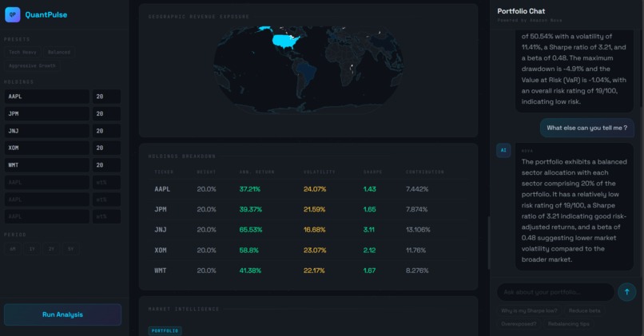Edit the weight field next to XOM holding
644x336 pixels.
click(106, 148)
